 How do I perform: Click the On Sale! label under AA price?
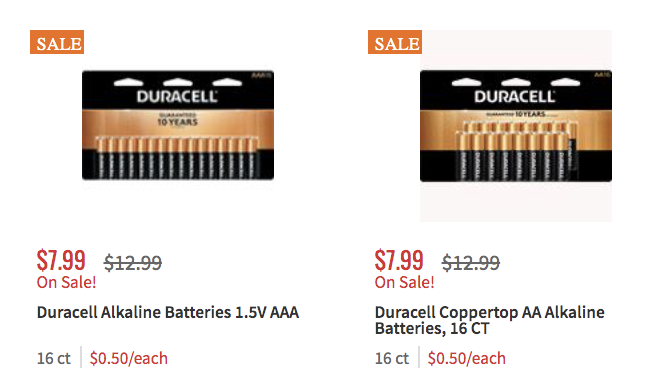[405, 282]
